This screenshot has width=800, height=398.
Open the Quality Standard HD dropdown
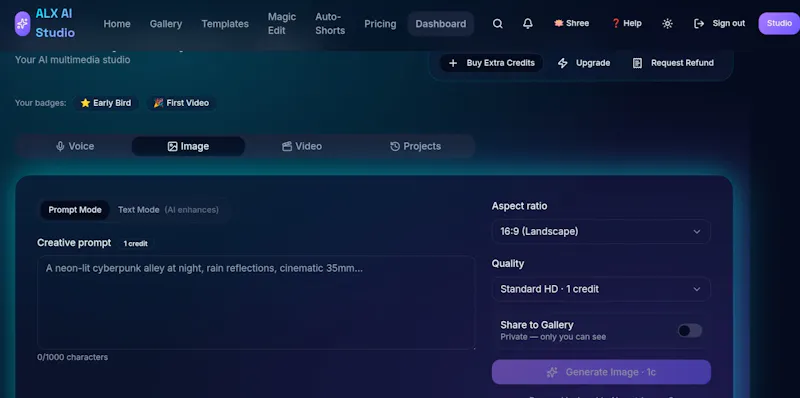(601, 289)
